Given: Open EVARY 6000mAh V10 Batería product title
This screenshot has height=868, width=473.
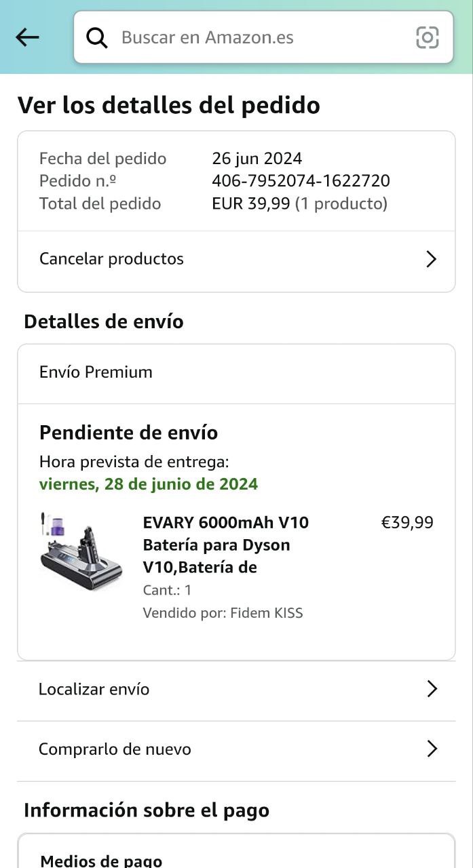Looking at the screenshot, I should click(x=226, y=545).
